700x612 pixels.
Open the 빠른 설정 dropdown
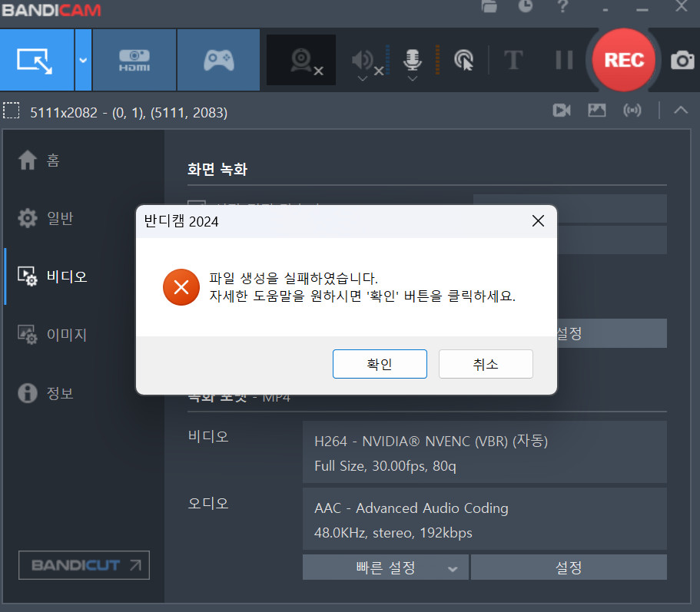[386, 567]
